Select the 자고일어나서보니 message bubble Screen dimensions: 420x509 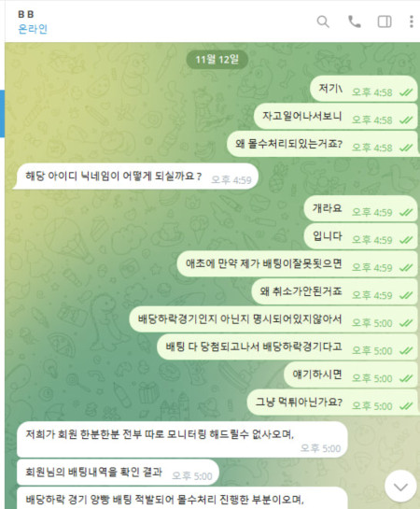click(x=335, y=116)
